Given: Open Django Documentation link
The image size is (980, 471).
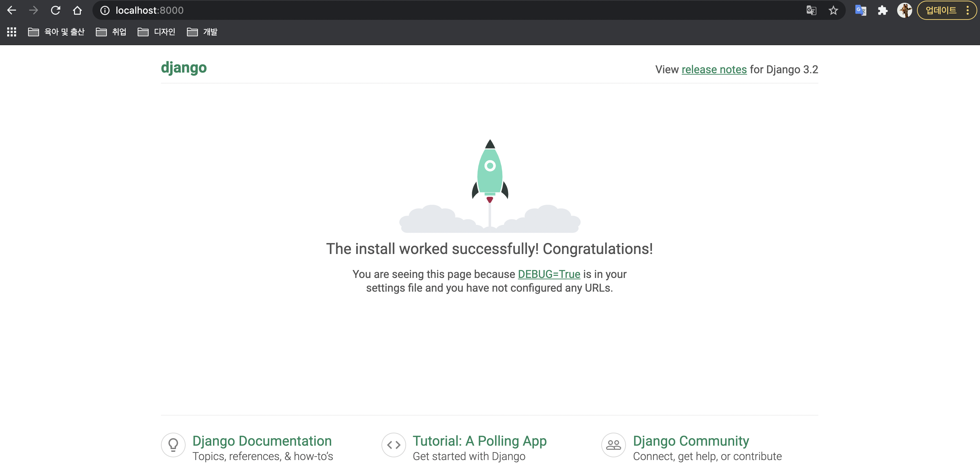Looking at the screenshot, I should point(262,441).
